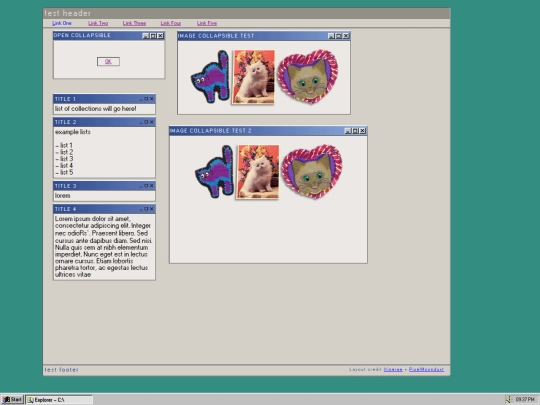Open Link Three in navigation bar
Screen dimensions: 540x405
point(134,23)
